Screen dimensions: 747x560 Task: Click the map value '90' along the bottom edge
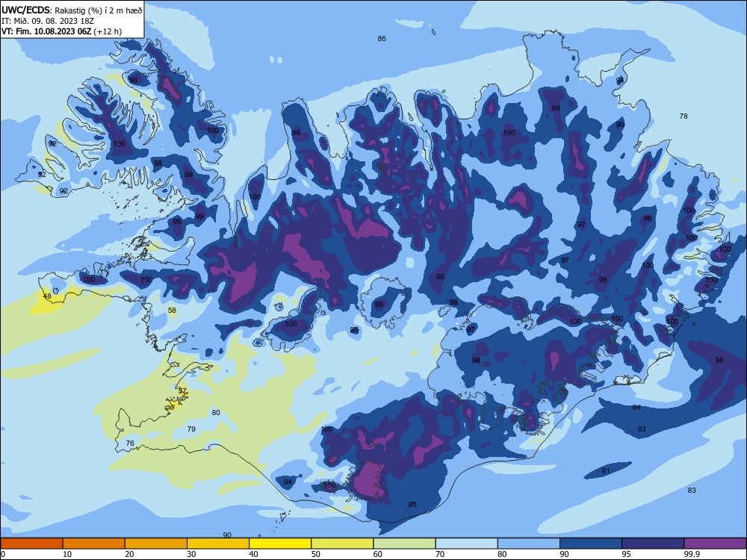click(227, 535)
